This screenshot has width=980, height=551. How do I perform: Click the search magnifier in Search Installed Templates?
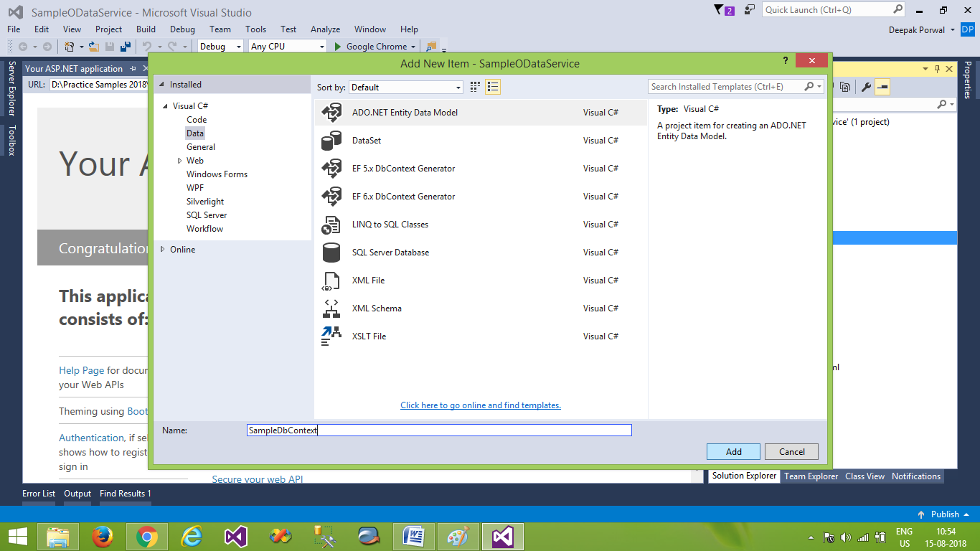click(809, 86)
